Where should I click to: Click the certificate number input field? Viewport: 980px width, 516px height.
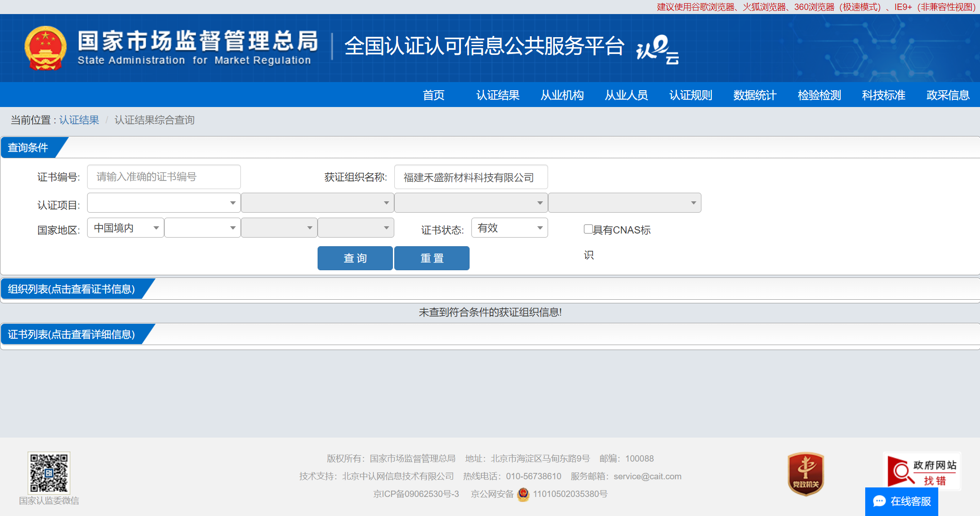tap(164, 177)
